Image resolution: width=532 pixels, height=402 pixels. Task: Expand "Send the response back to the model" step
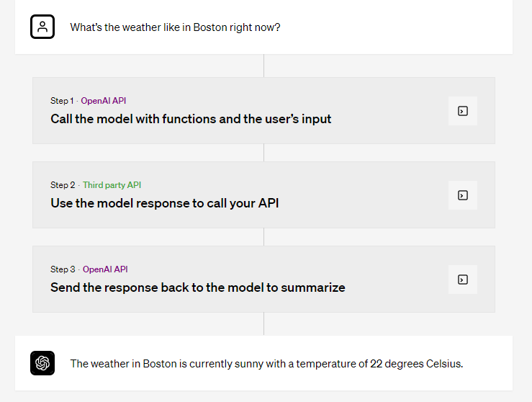pos(198,287)
